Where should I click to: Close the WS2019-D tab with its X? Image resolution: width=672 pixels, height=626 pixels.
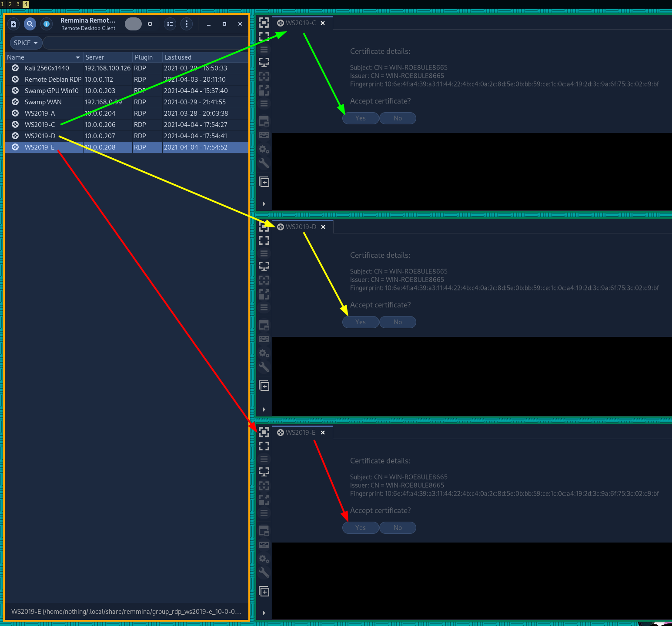tap(323, 227)
